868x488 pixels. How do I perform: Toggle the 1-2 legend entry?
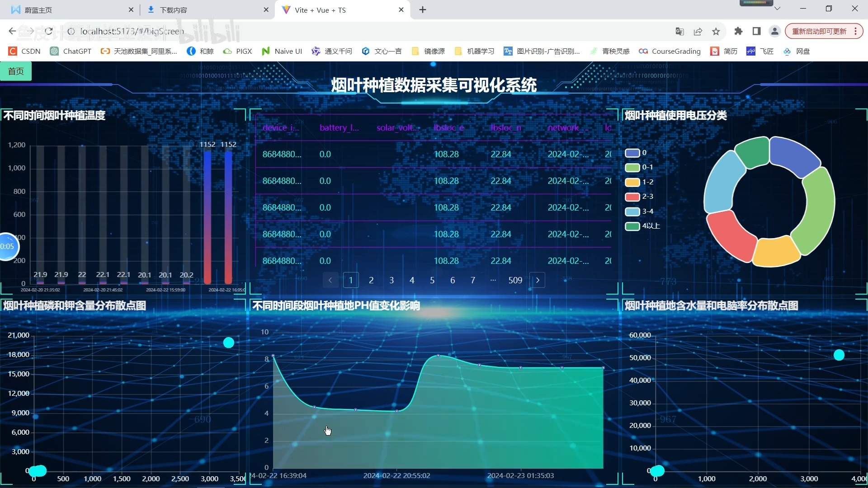click(x=639, y=182)
